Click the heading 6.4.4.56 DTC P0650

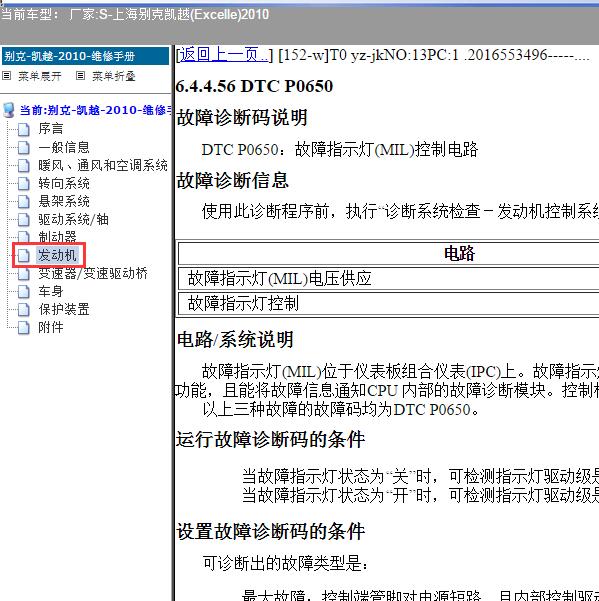254,86
